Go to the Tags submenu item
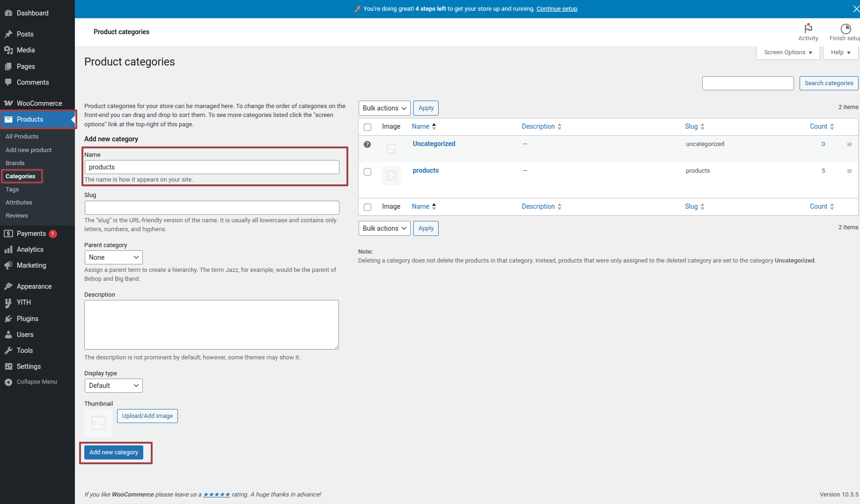This screenshot has height=504, width=860. pos(12,190)
